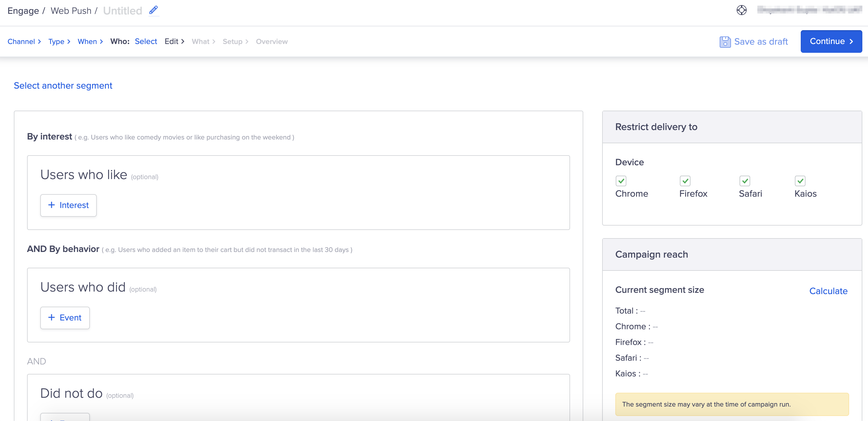
Task: Uncheck the Chrome device checkbox
Action: pos(621,181)
